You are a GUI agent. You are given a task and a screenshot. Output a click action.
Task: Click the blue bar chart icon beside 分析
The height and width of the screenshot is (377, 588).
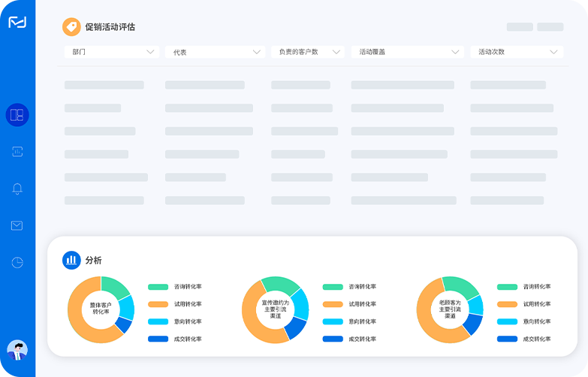point(71,261)
